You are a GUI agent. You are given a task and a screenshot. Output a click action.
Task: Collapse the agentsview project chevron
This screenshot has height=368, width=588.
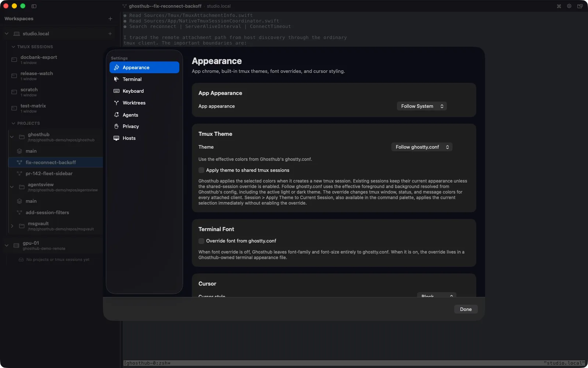tap(12, 187)
